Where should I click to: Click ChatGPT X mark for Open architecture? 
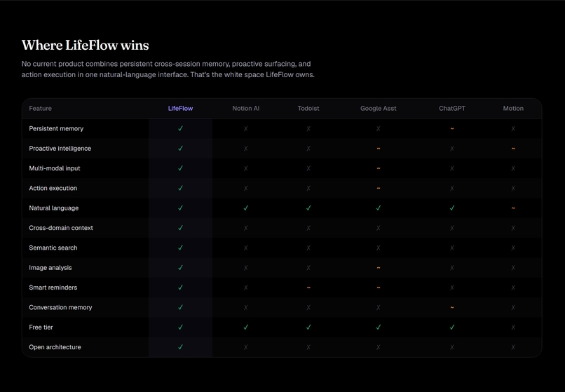pos(452,347)
